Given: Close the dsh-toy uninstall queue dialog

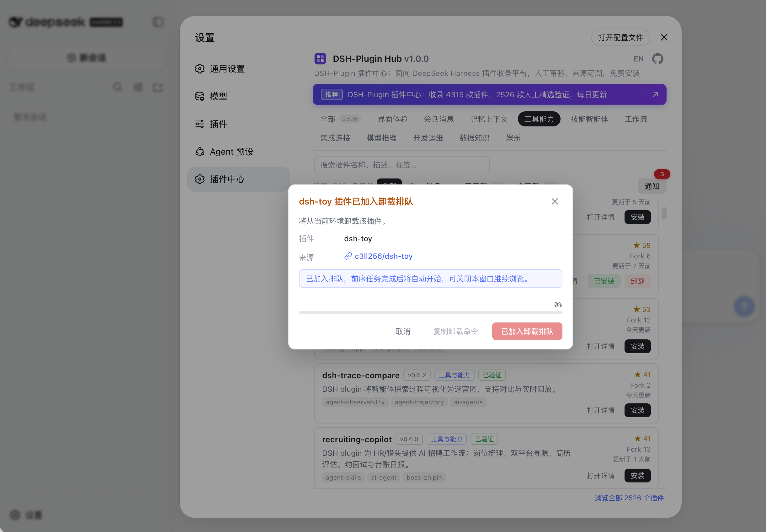Looking at the screenshot, I should (x=555, y=201).
